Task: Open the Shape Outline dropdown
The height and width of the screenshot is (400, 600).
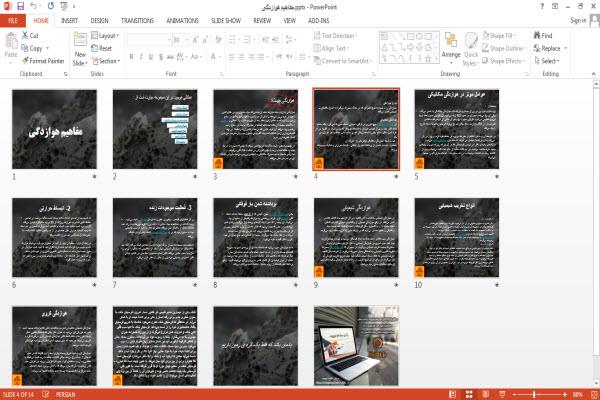Action: (504, 48)
